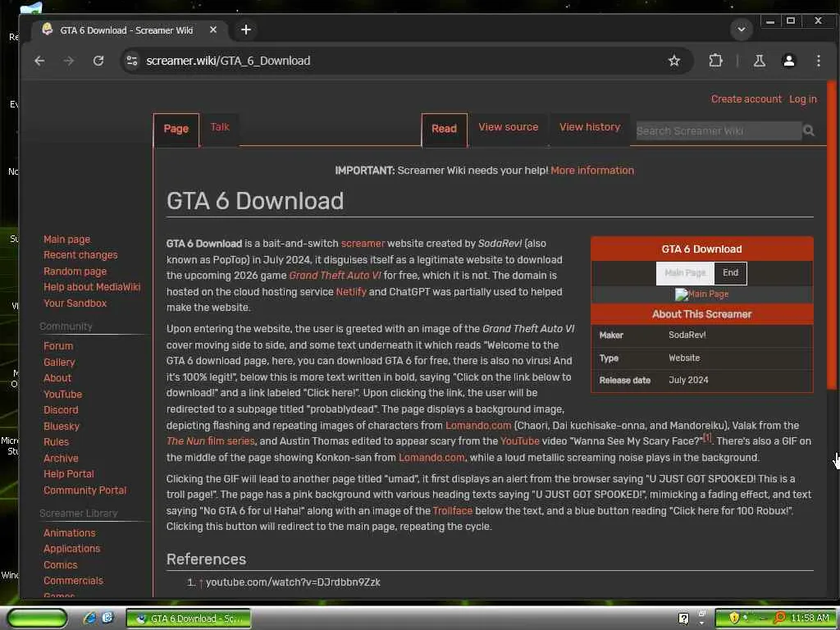Launch Internet Explorer from quick launch
840x630 pixels.
89,618
